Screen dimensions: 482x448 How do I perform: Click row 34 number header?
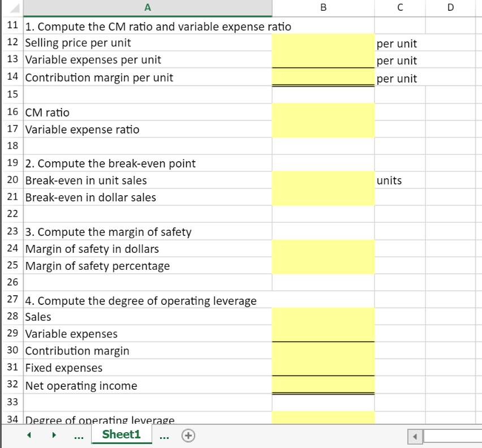click(x=11, y=419)
